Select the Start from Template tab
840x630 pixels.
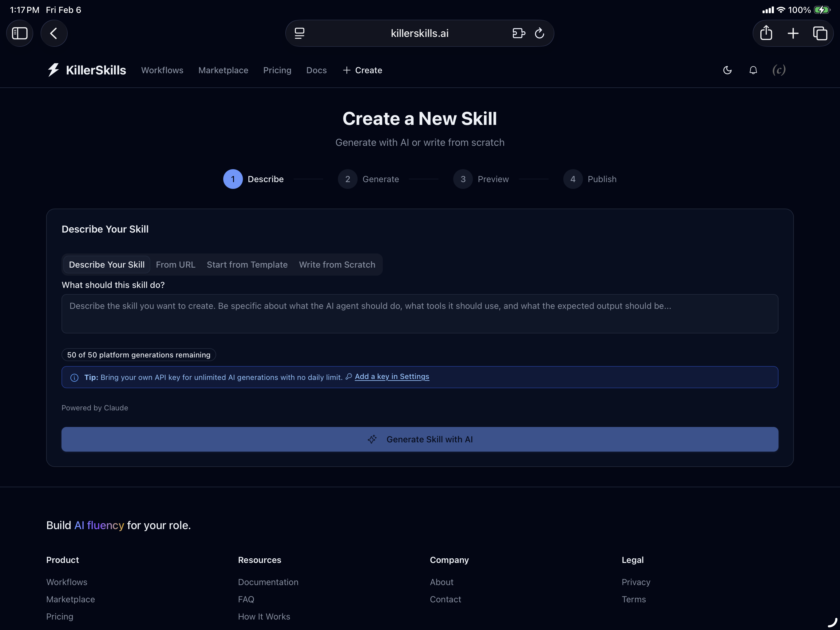click(x=247, y=265)
